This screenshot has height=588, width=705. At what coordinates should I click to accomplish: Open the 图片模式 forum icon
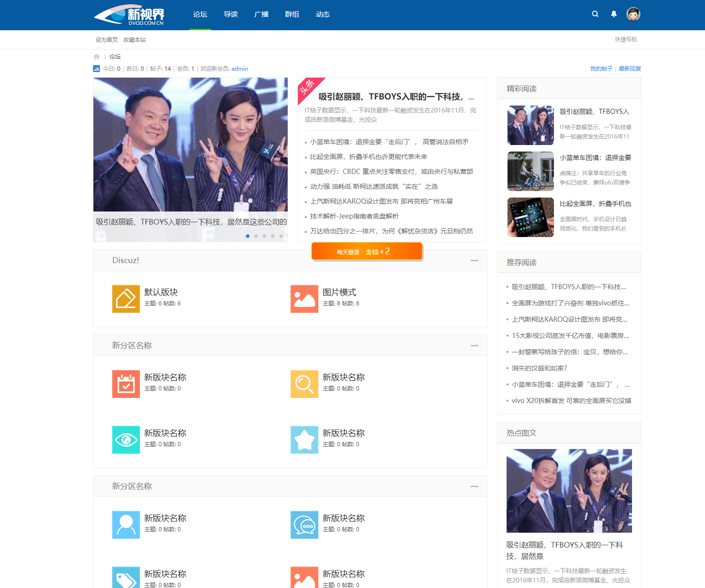tap(304, 299)
